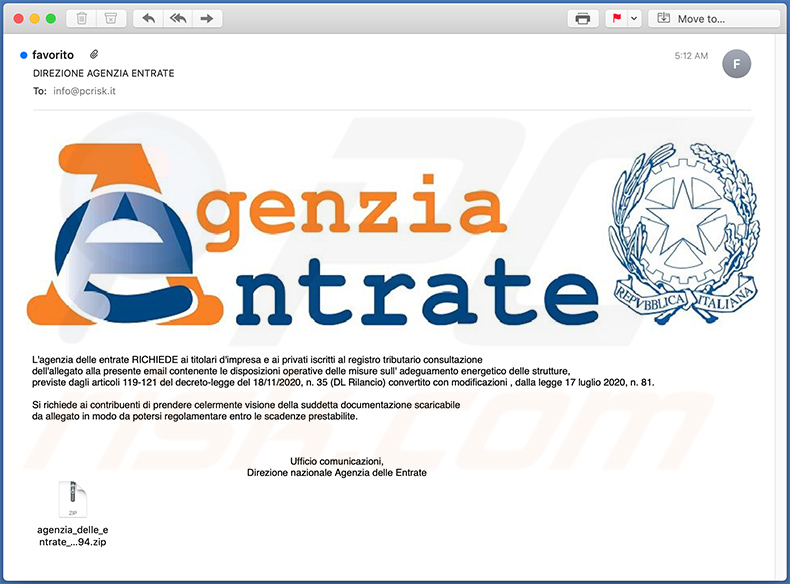
Task: Forward this email
Action: pyautogui.click(x=207, y=19)
